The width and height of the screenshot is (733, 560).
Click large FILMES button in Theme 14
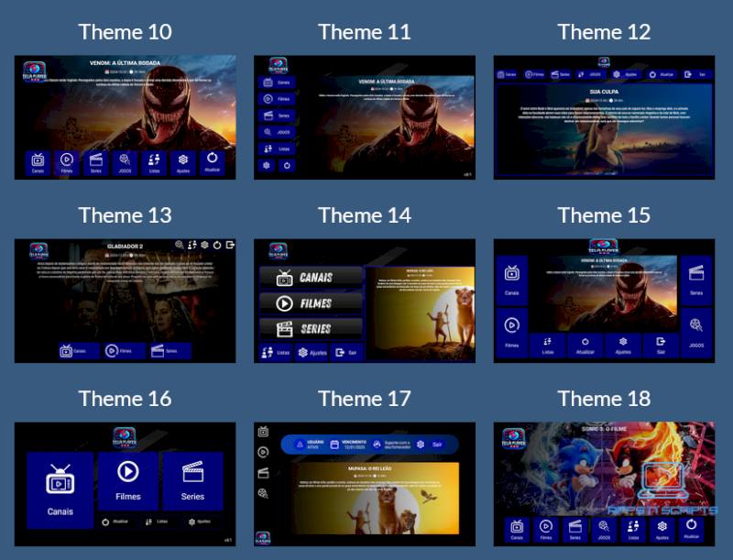pyautogui.click(x=312, y=303)
